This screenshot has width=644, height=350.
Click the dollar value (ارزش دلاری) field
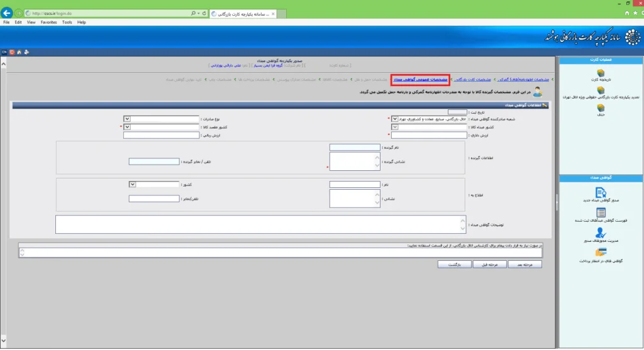(x=429, y=135)
